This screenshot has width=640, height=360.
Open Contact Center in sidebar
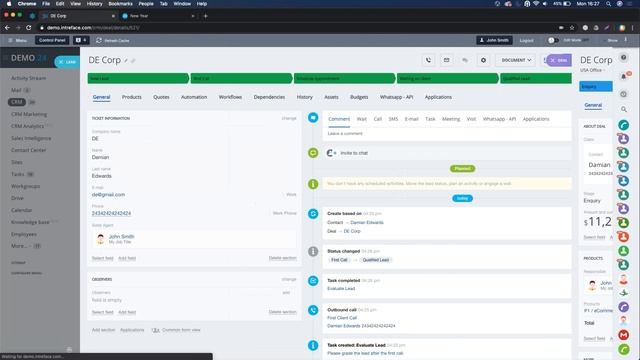click(x=29, y=150)
